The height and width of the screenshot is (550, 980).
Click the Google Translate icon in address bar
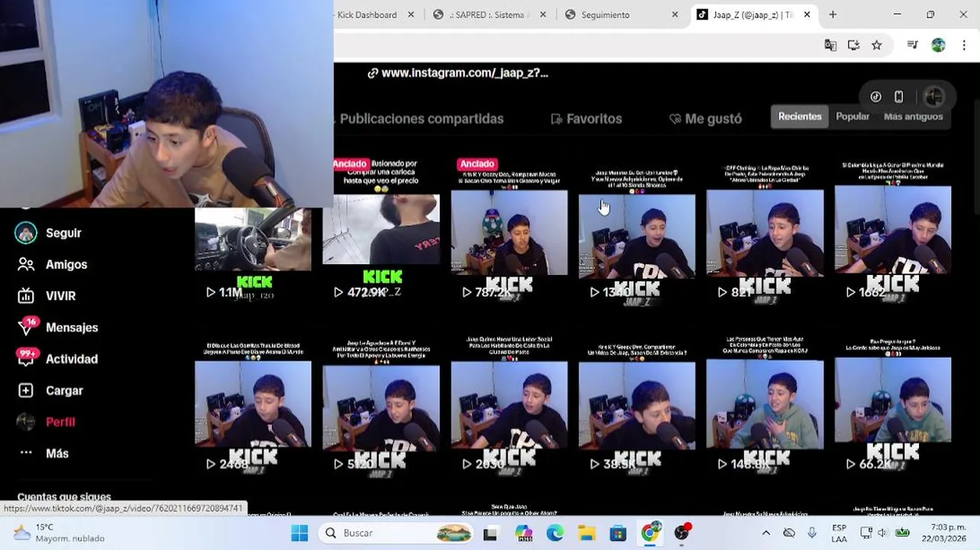point(830,45)
